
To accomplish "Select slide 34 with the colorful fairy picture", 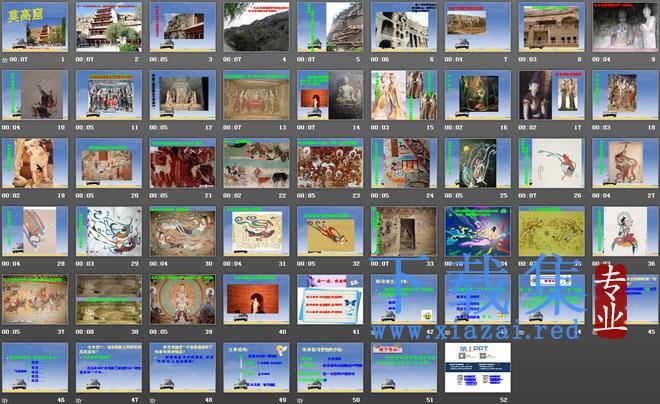I will click(478, 231).
